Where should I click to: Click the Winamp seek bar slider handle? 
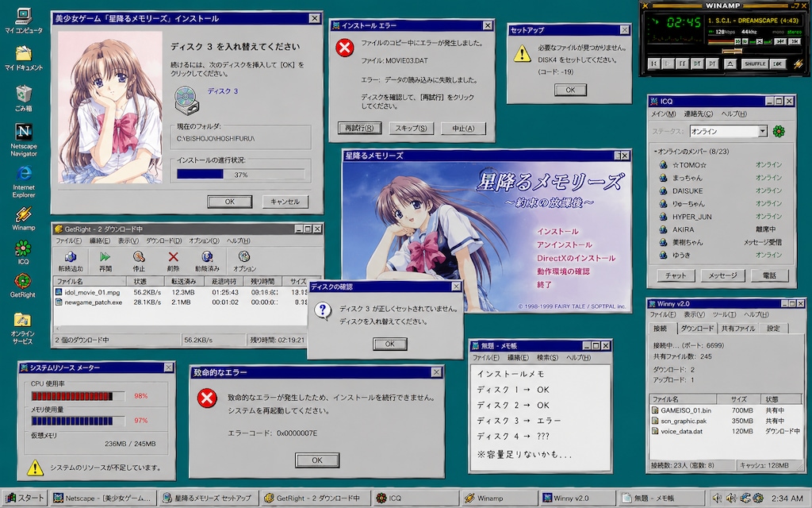(x=732, y=51)
